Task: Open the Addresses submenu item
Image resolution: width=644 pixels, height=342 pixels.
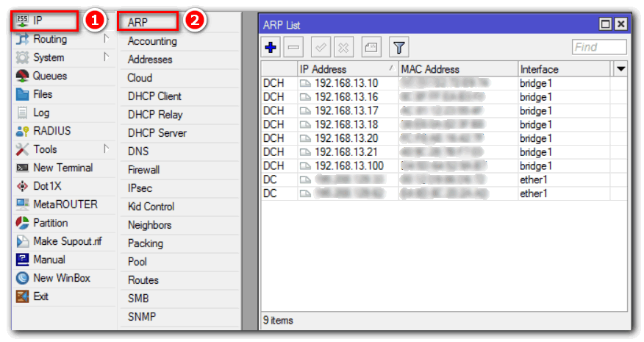Action: pyautogui.click(x=150, y=60)
